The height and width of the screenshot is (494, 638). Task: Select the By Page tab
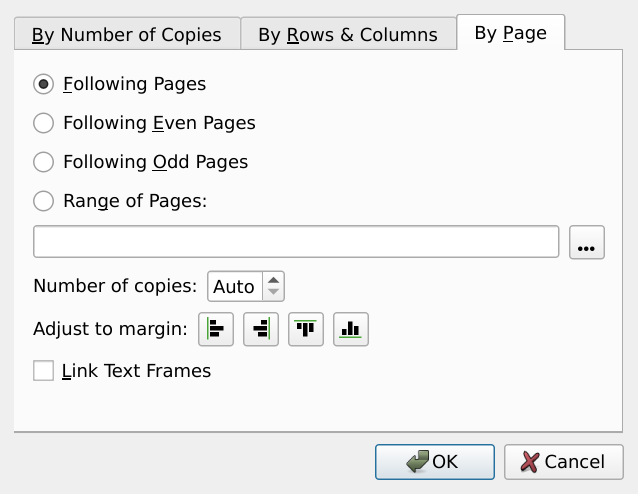tap(510, 33)
